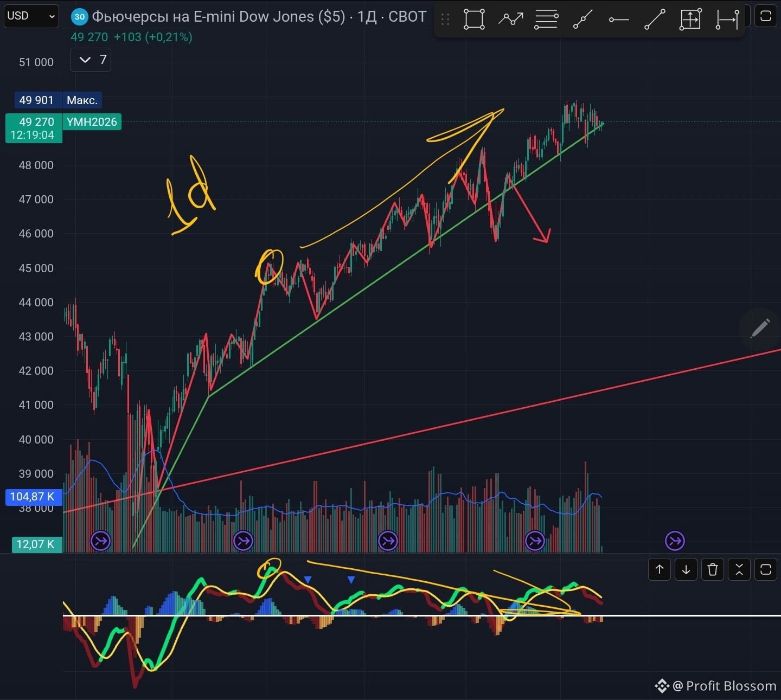This screenshot has height=700, width=781.
Task: Click the round 30 symbol logo
Action: click(79, 17)
